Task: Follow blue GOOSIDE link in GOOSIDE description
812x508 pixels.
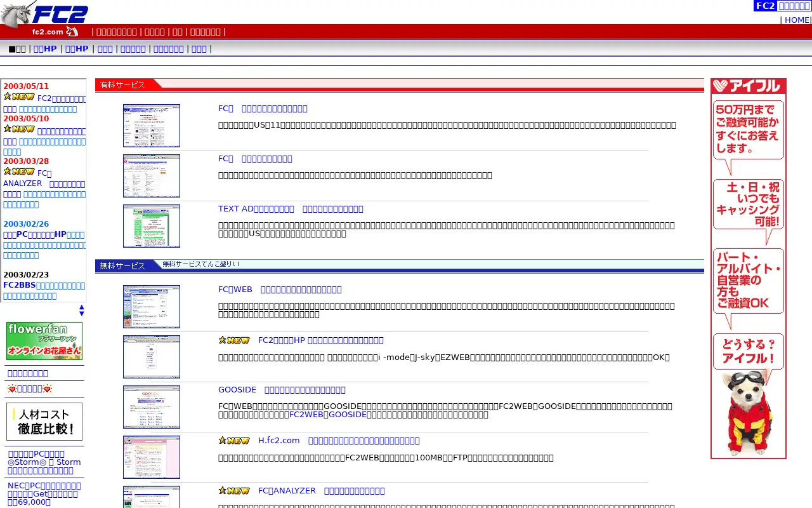Action: coord(348,415)
